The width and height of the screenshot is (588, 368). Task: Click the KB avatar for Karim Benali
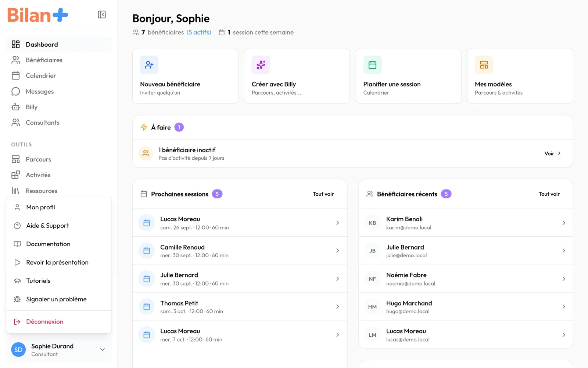pyautogui.click(x=372, y=223)
